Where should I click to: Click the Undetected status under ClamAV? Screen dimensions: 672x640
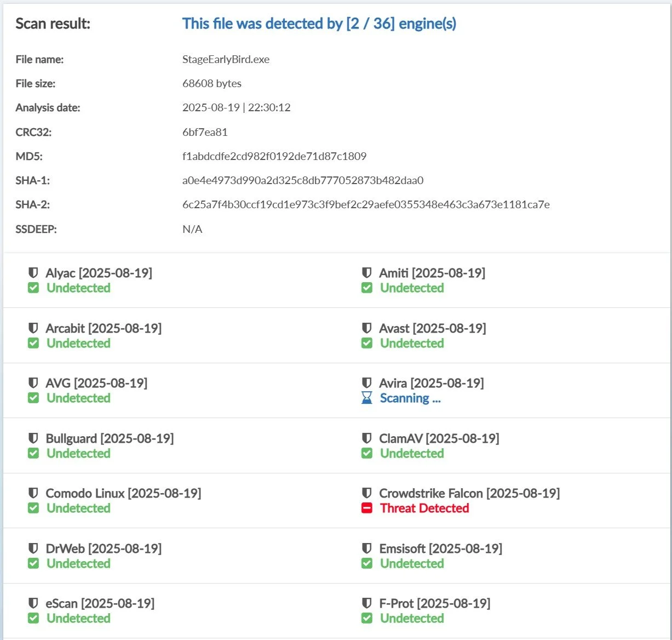click(412, 453)
